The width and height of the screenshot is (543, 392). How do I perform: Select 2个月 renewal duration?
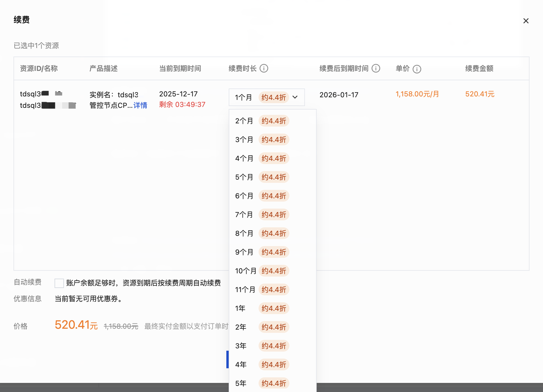tap(244, 121)
